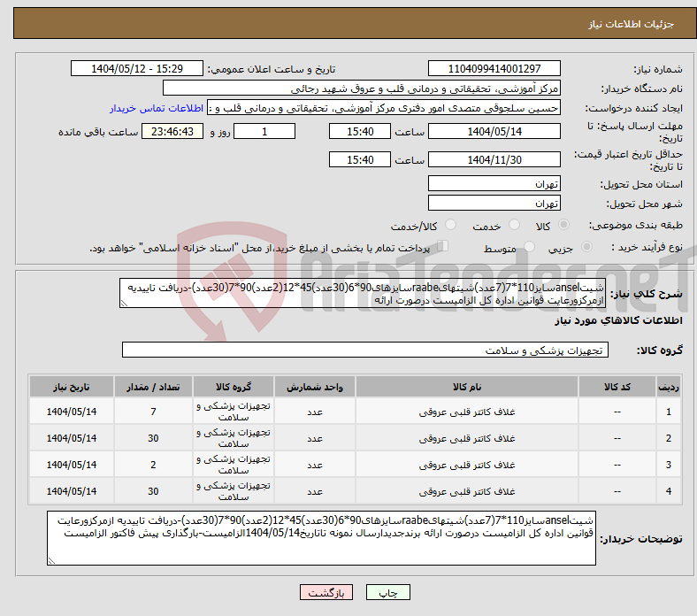Click the resize handle of the description text area
Viewport: 697px width, 616px height.
click(124, 304)
